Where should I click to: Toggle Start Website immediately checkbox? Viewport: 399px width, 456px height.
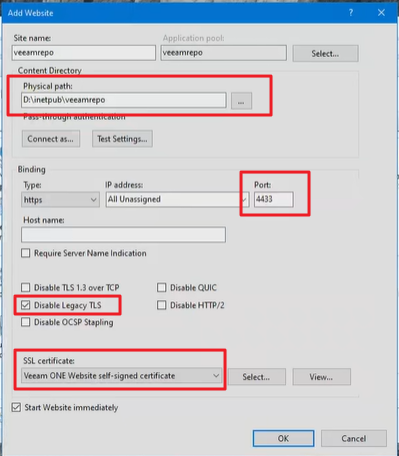pos(16,407)
